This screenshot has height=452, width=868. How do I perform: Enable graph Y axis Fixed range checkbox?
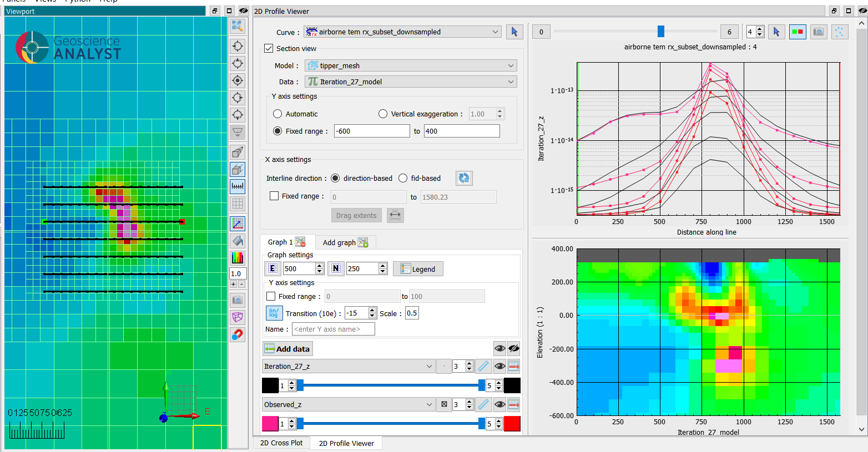tap(271, 296)
